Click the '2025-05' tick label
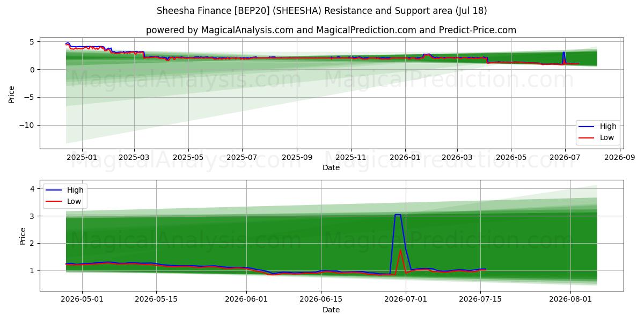Viewport: 644px width, 322px height. 188,157
